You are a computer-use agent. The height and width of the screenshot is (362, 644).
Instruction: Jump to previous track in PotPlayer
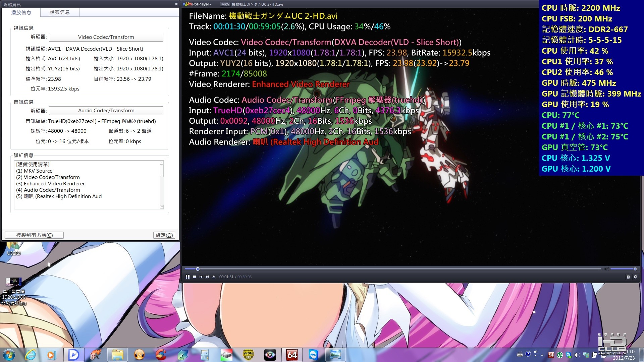pos(201,277)
